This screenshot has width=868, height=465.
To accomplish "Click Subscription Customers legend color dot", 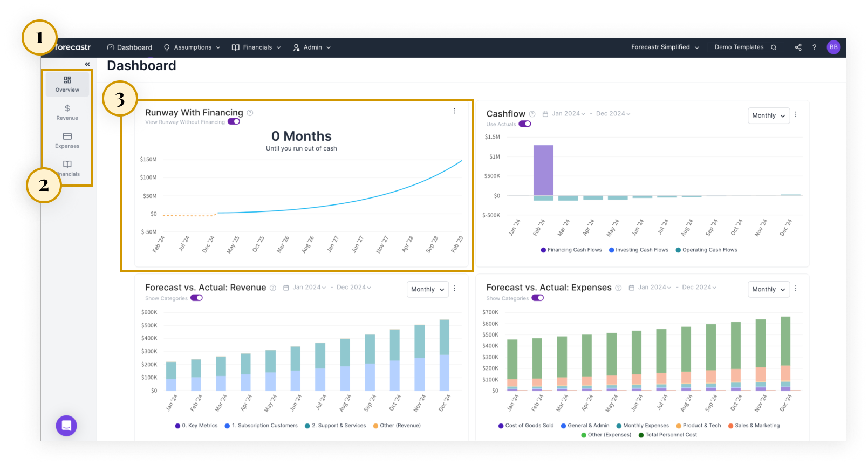I will click(x=228, y=426).
